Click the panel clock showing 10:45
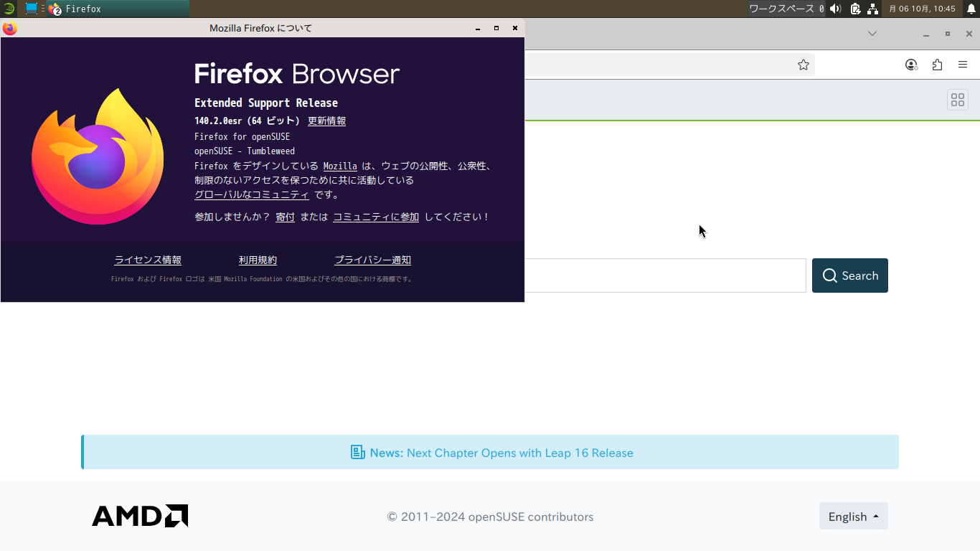The image size is (980, 551). [922, 9]
